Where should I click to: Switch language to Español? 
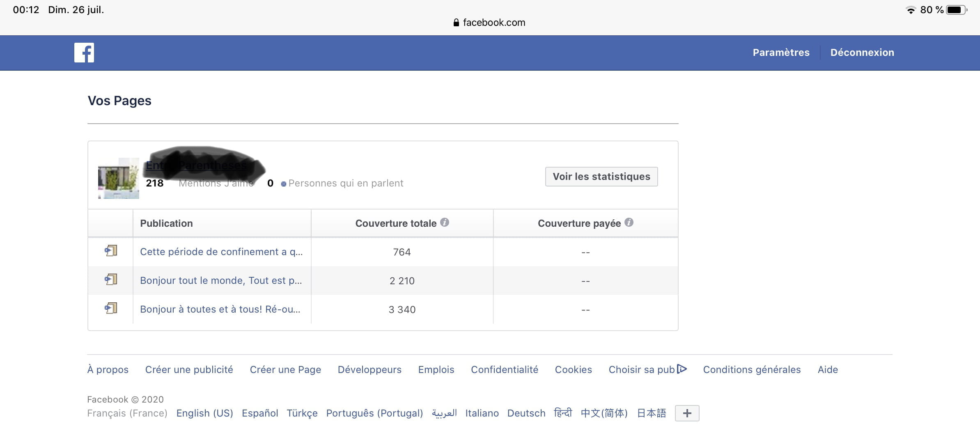pos(260,413)
